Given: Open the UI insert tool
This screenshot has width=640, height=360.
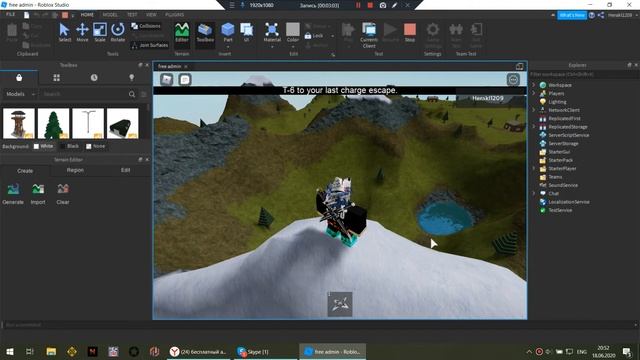Looking at the screenshot, I should click(247, 32).
